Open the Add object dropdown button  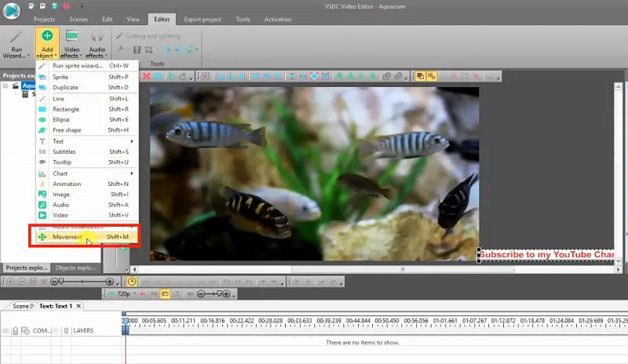(x=47, y=44)
